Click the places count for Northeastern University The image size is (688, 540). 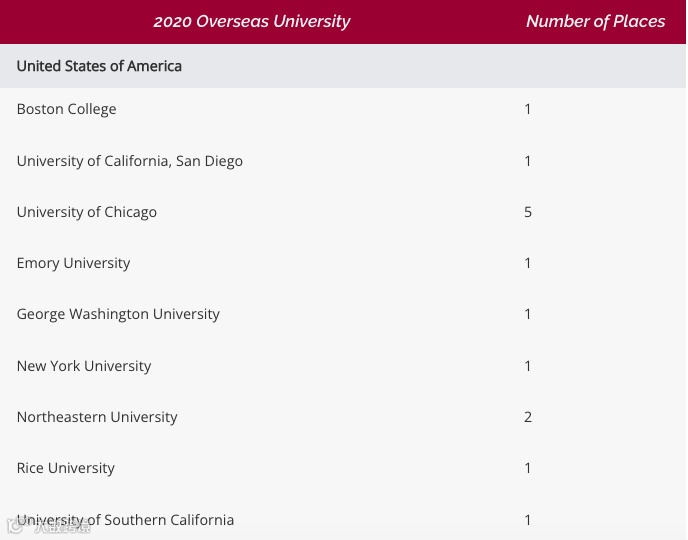(528, 417)
